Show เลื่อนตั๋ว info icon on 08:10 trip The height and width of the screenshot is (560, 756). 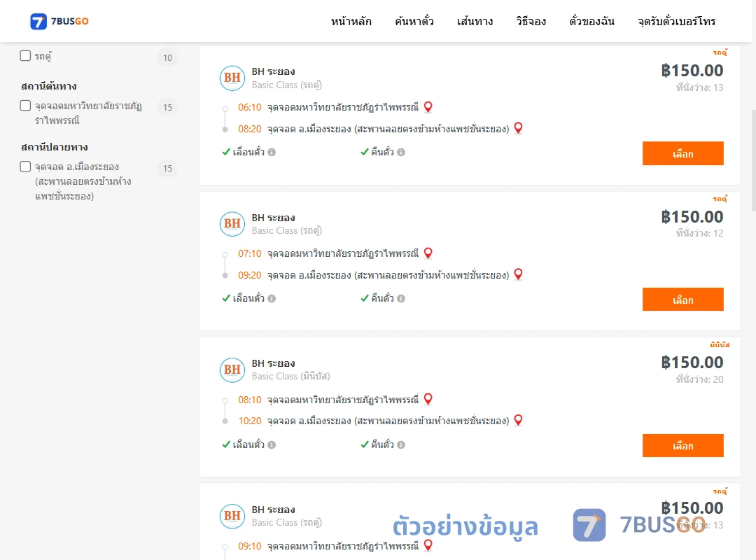[x=272, y=444]
